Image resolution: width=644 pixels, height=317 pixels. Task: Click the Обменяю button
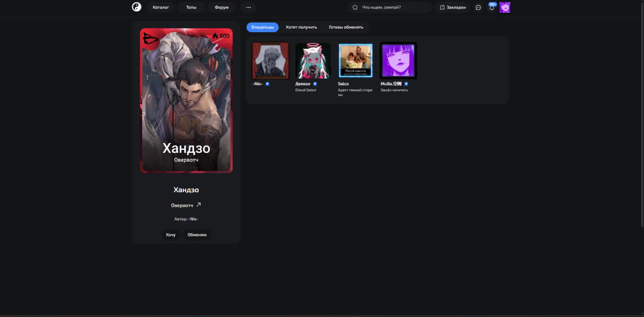tap(197, 235)
